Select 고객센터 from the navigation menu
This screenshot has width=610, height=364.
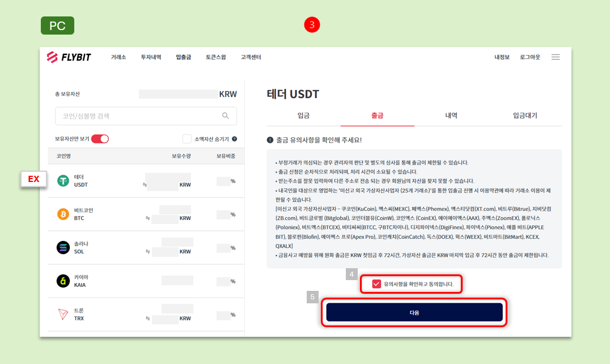(251, 57)
